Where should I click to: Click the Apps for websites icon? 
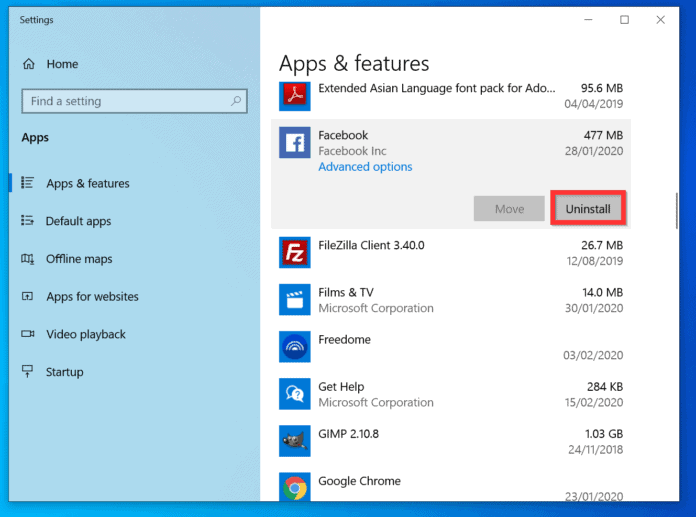(x=28, y=296)
